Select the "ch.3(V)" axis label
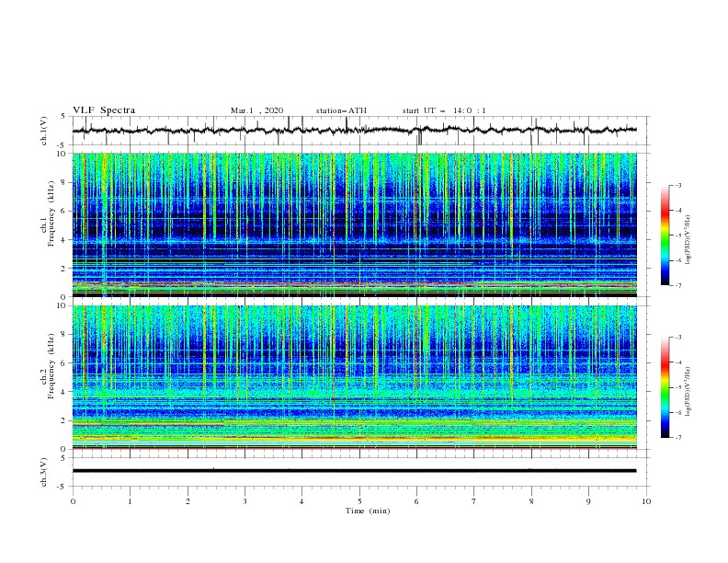The width and height of the screenshot is (728, 563). [x=44, y=472]
